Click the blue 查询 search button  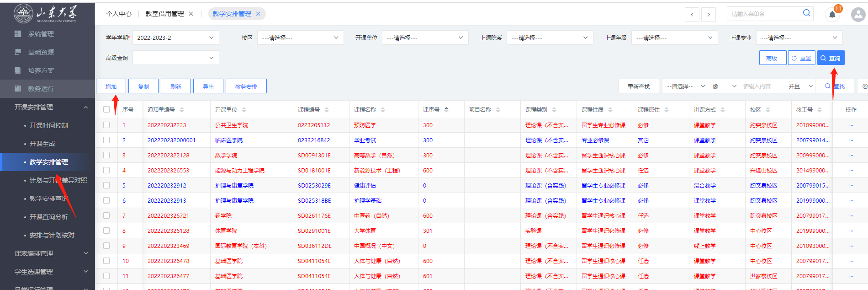click(831, 58)
